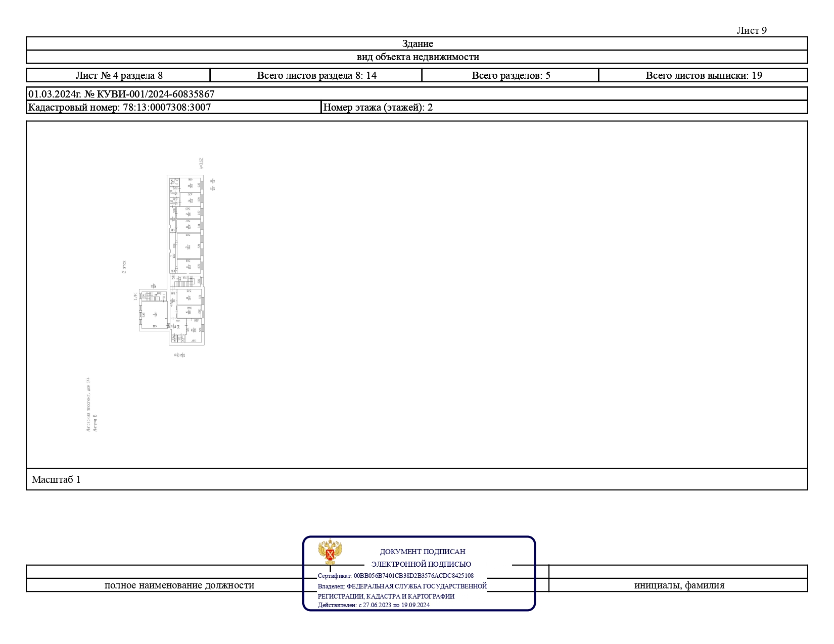This screenshot has height=644, width=834.
Task: Click the "Сертификат" number line in the stamp
Action: [395, 575]
